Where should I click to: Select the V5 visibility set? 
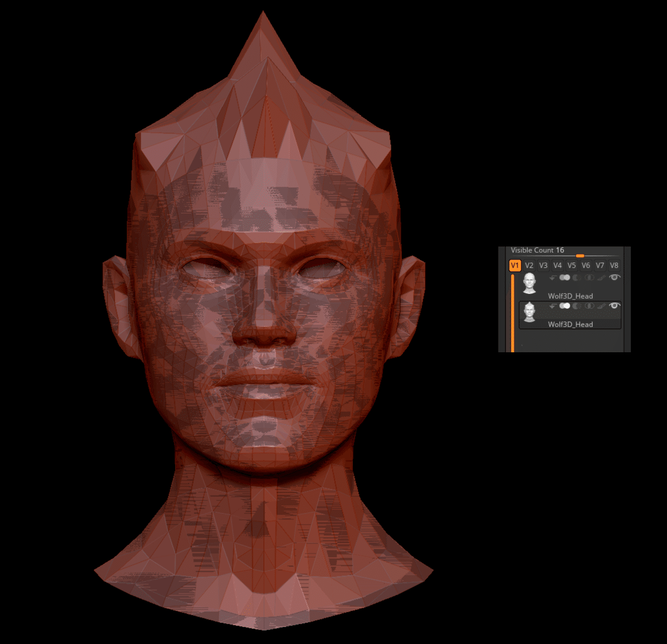pyautogui.click(x=571, y=266)
